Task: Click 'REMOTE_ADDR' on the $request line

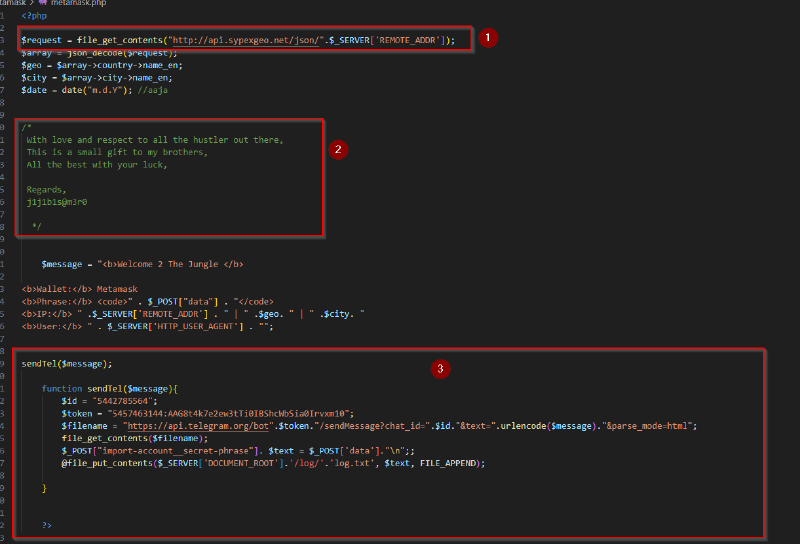Action: (407, 40)
